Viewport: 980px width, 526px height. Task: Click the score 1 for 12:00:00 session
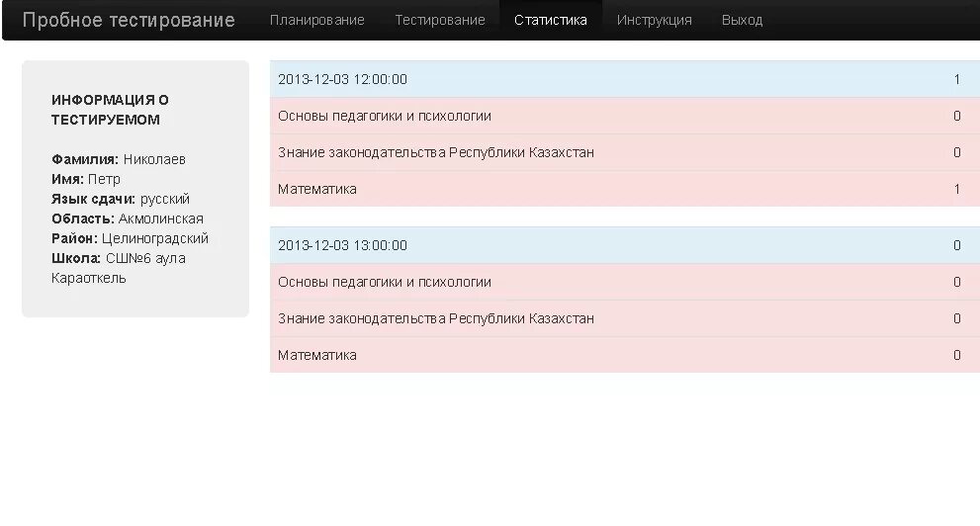point(957,79)
